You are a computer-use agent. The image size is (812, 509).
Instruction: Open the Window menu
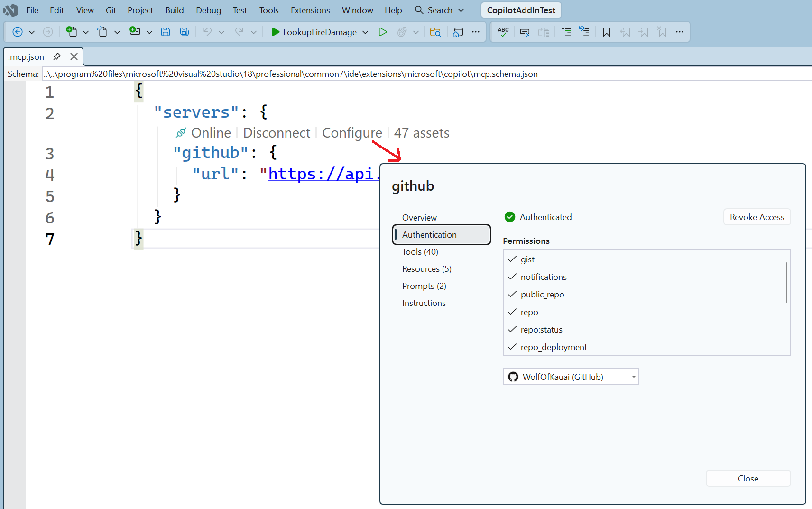(358, 10)
